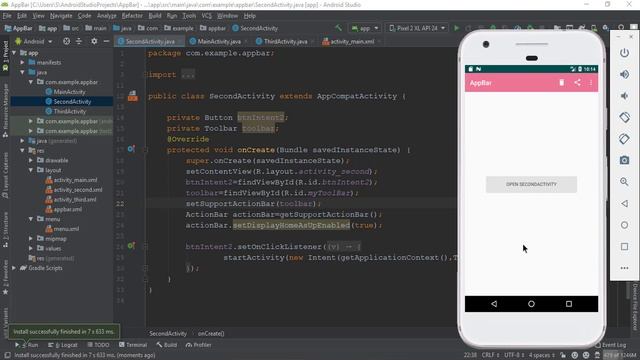
Task: Select MainActivity in project tree
Action: (x=69, y=92)
